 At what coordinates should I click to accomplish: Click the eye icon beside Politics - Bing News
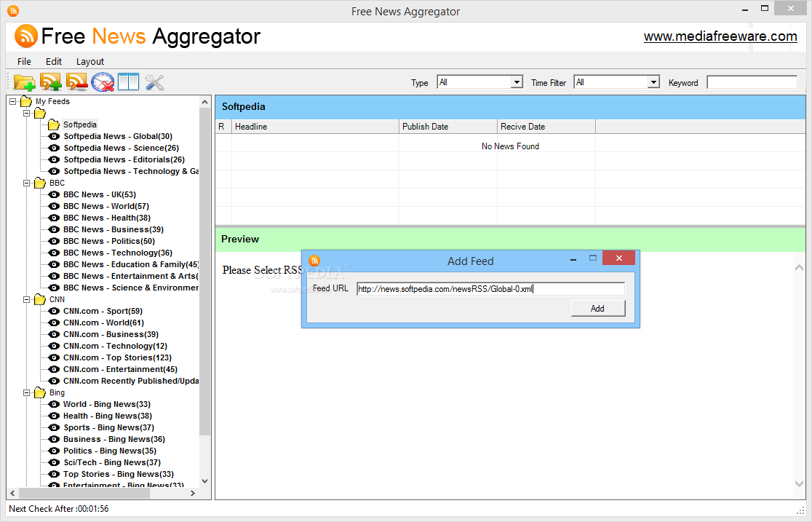(54, 451)
